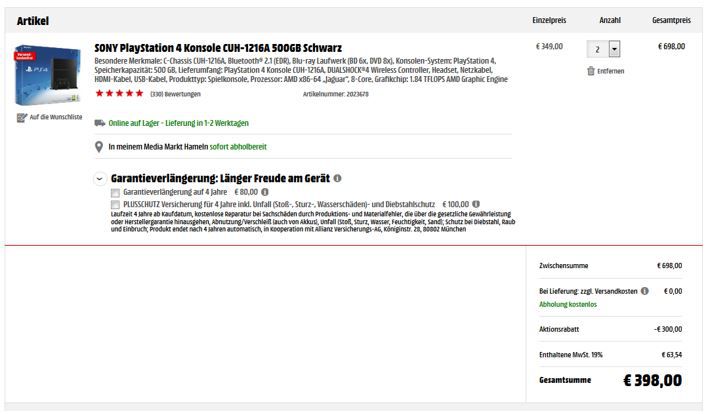Enable Garantieverlängerung auf 4 Jahre checkbox
This screenshot has width=707, height=414.
(115, 193)
